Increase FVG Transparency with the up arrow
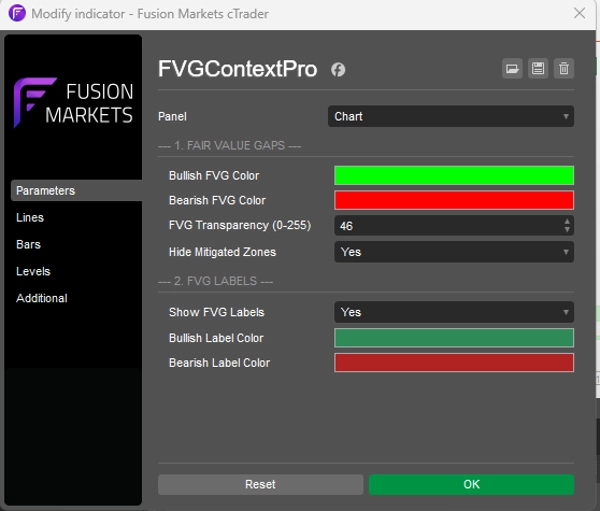The image size is (600, 511). (x=567, y=221)
